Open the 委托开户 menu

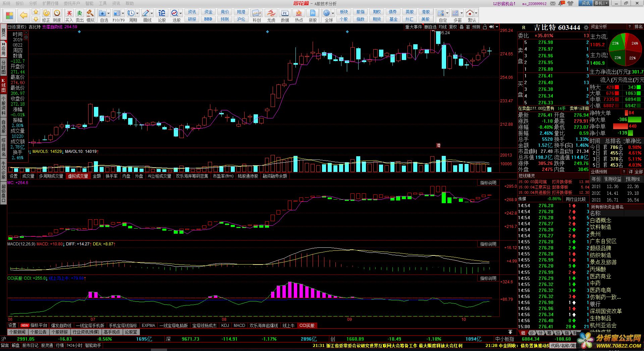[72, 3]
